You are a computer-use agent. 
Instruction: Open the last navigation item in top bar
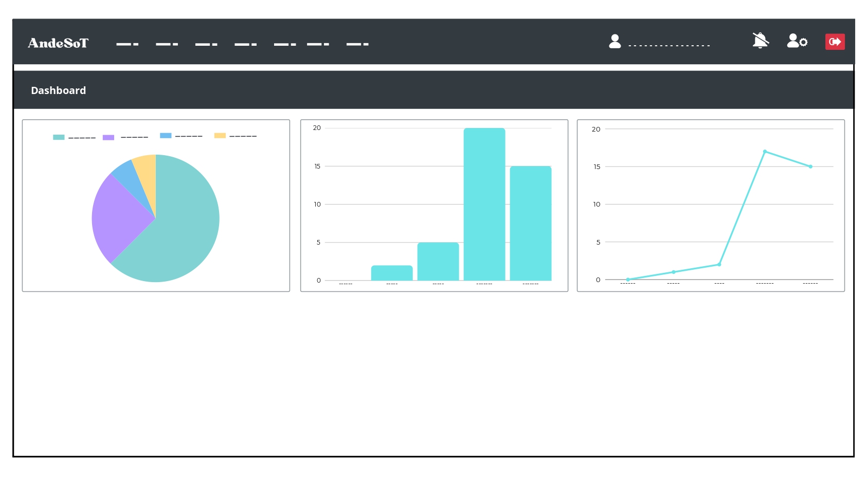pyautogui.click(x=357, y=44)
